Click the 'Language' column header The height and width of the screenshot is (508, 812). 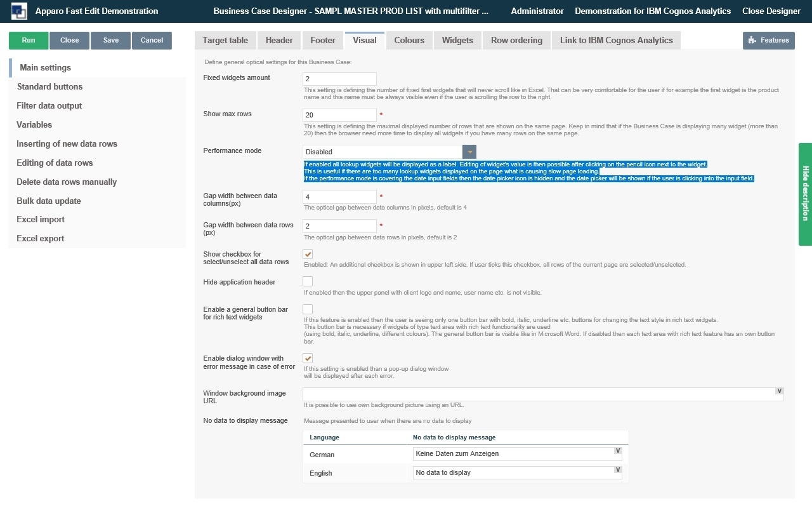[324, 438]
